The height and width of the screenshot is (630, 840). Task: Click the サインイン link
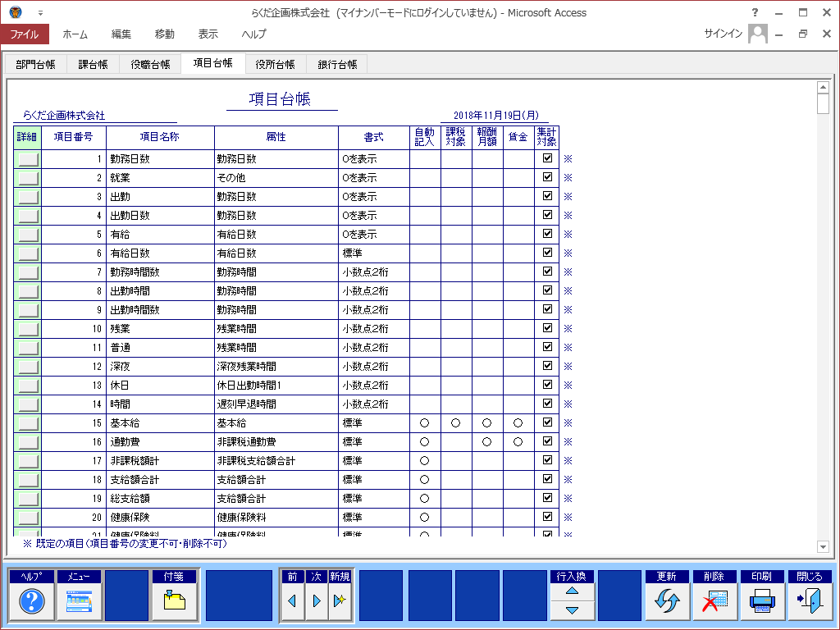pyautogui.click(x=724, y=34)
